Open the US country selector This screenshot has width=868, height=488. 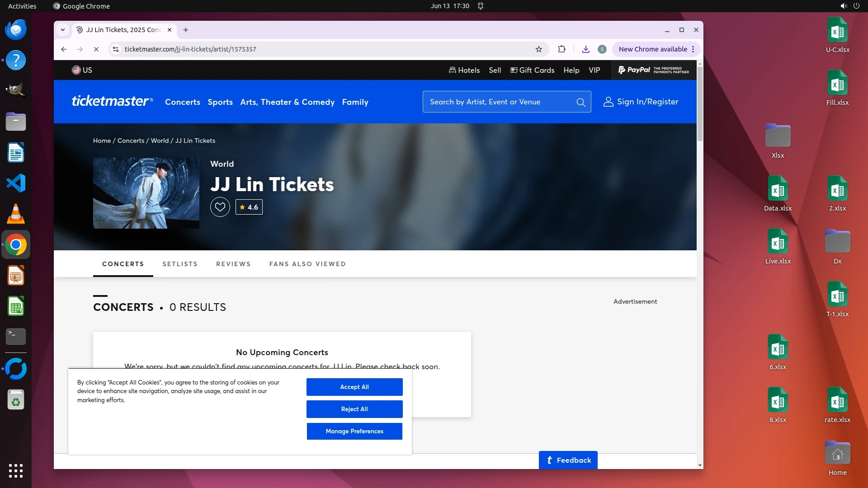point(82,70)
